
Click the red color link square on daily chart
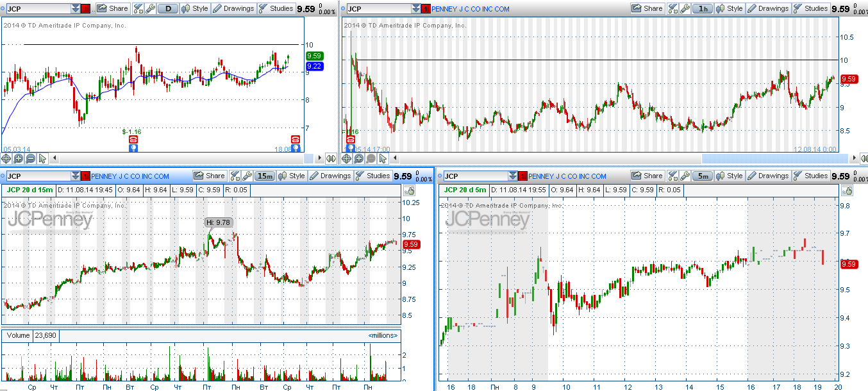87,9
